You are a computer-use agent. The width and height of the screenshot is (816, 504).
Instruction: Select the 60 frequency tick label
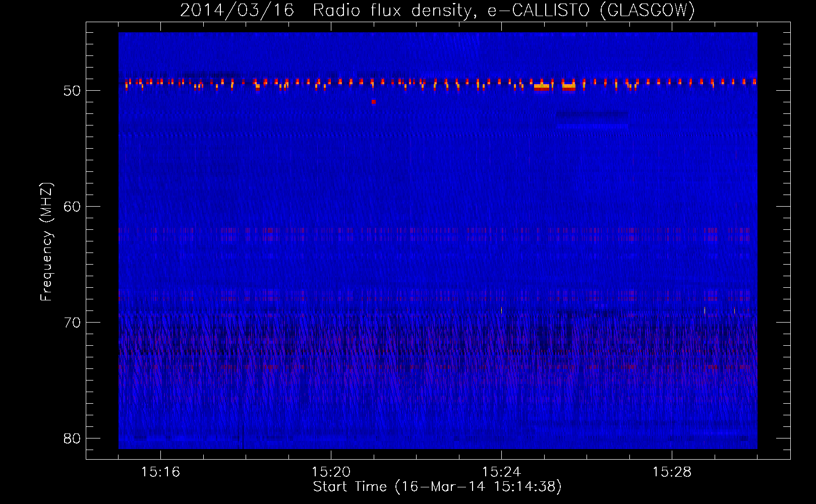point(72,207)
